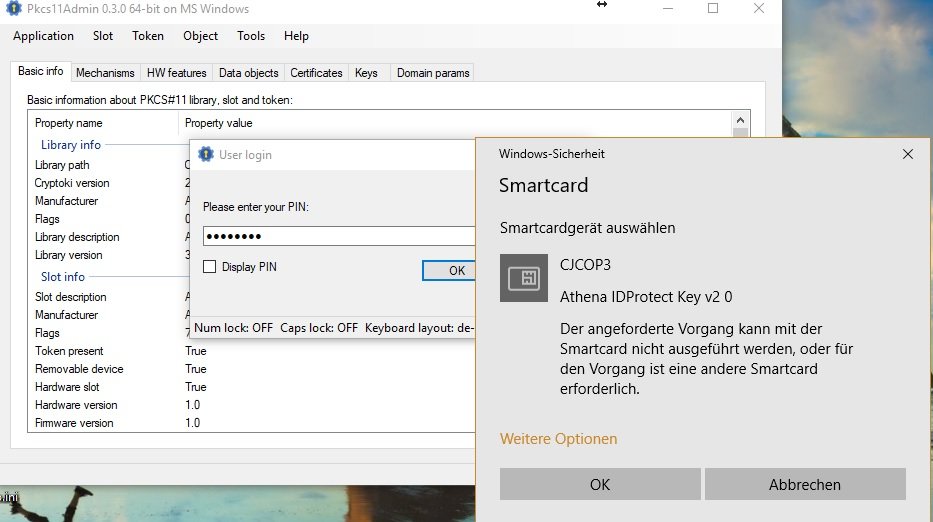933x522 pixels.
Task: Open the Tools menu
Action: click(251, 36)
